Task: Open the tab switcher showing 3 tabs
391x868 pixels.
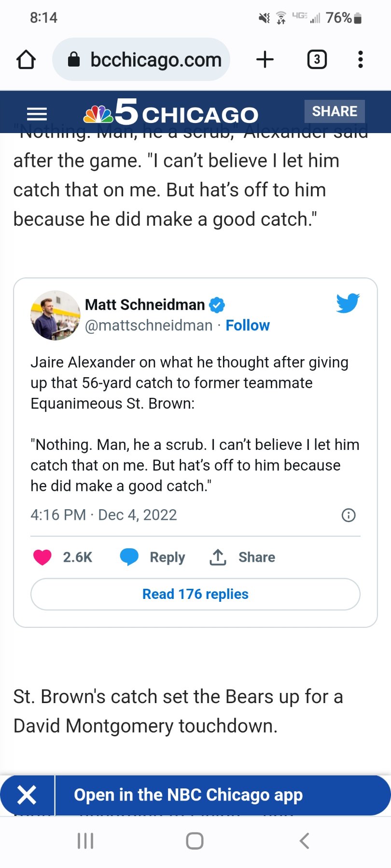Action: [317, 60]
